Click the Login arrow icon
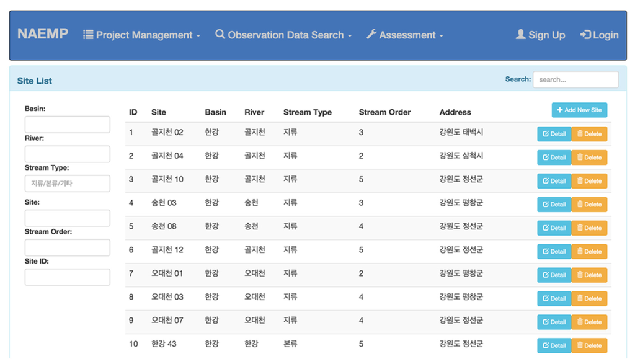635x364 pixels. tap(585, 35)
